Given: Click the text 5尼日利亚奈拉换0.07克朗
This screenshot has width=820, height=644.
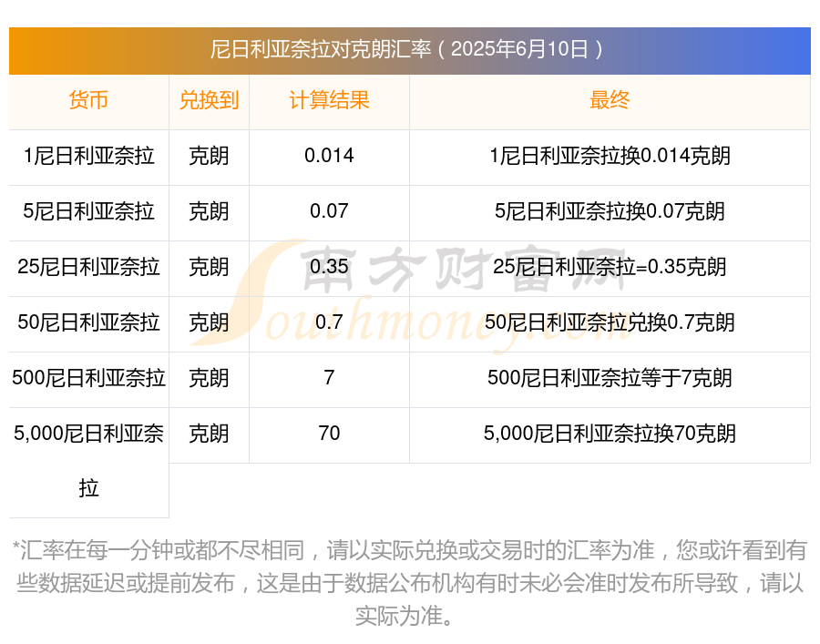Looking at the screenshot, I should click(x=610, y=211).
